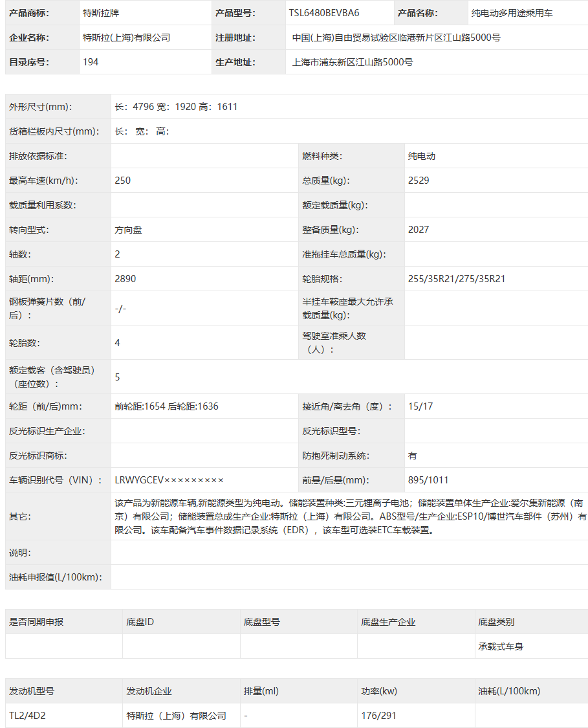Select tire spec 255/35R21/275/35R21
Screen dimensions: 588x728
click(457, 279)
